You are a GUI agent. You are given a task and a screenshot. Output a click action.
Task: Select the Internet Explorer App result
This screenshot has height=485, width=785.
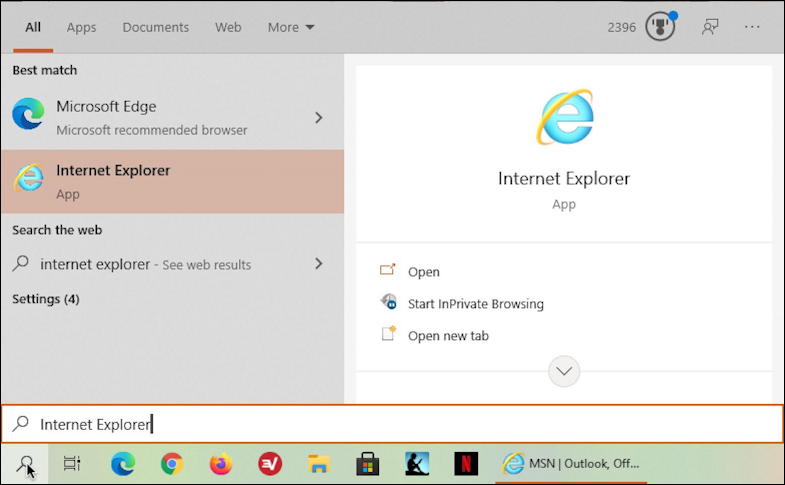click(172, 181)
